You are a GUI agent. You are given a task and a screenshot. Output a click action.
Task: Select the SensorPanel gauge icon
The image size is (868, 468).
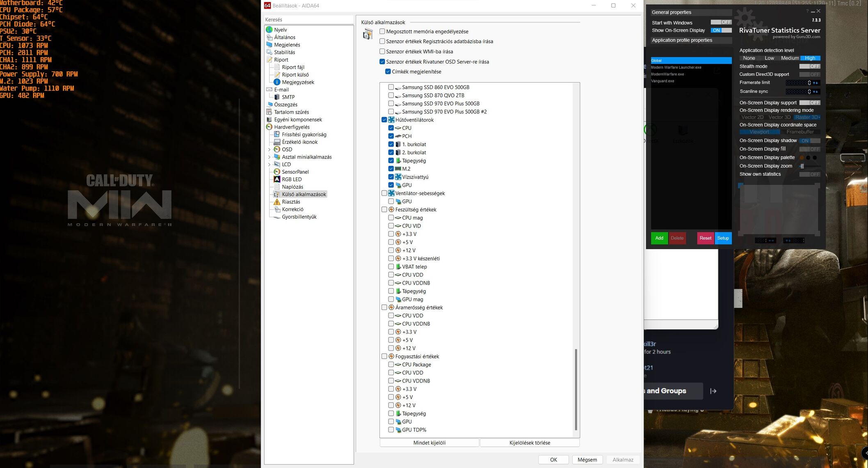[277, 172]
